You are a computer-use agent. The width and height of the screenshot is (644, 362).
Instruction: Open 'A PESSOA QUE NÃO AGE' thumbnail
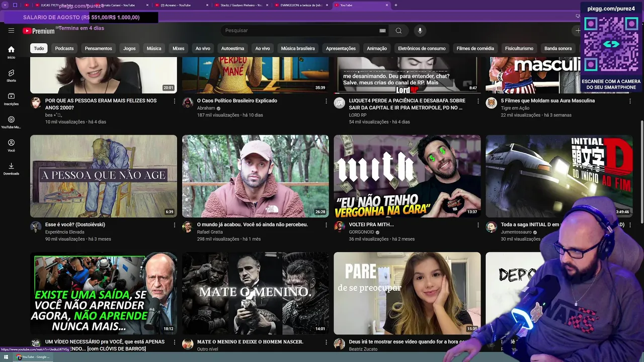(x=104, y=176)
